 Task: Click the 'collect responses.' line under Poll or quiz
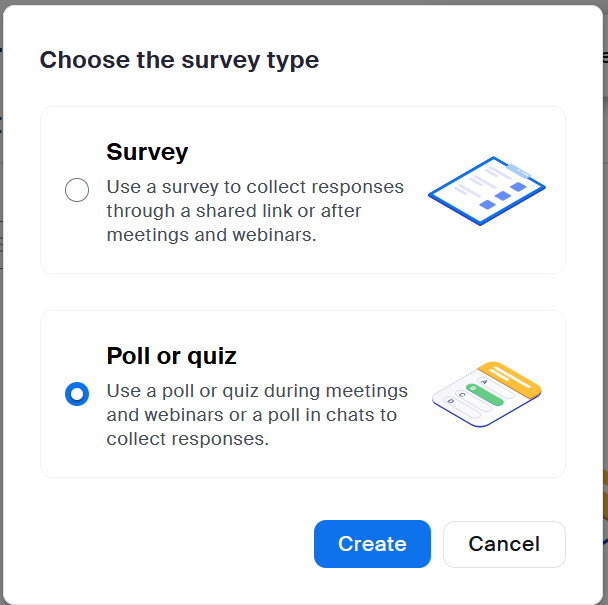click(187, 439)
